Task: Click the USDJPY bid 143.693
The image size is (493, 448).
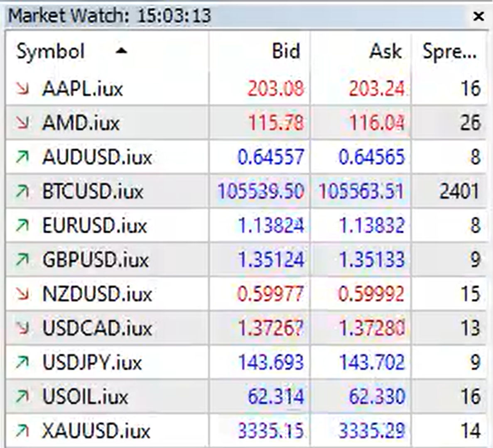Action: coord(271,363)
